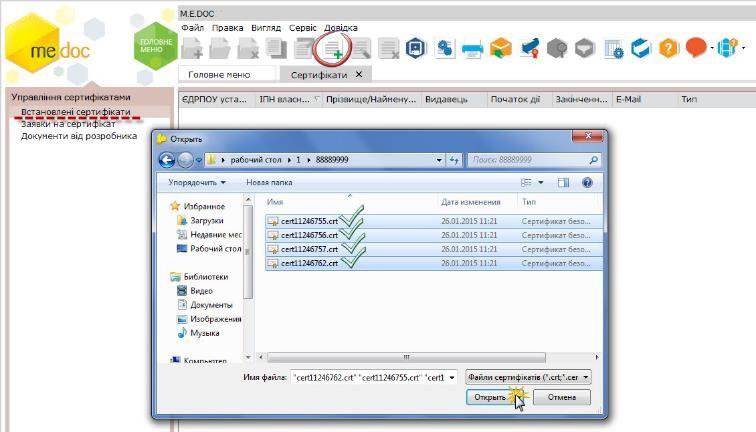Click the Поиск search field in dialog
Screen dimensions: 756x432
point(528,160)
